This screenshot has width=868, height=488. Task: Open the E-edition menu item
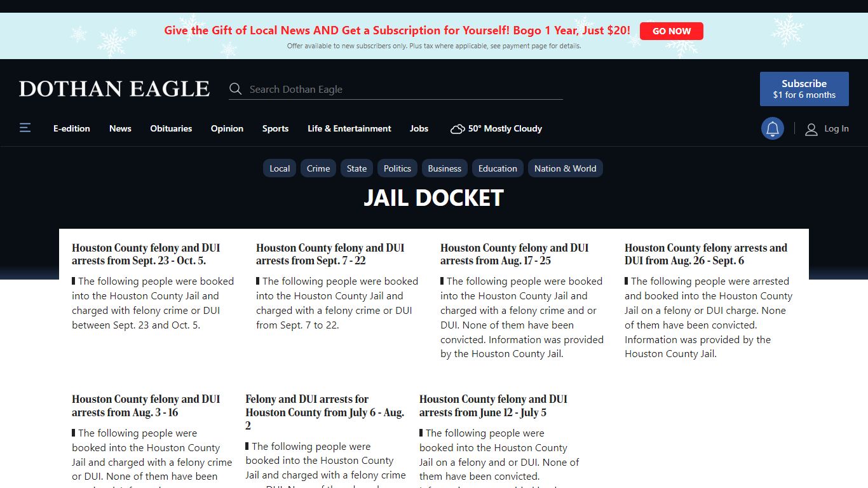pos(72,128)
